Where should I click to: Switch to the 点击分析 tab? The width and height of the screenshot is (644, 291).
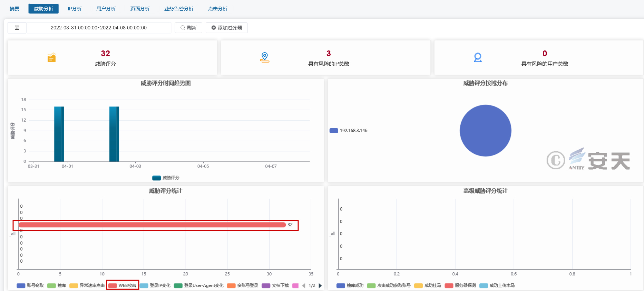218,9
